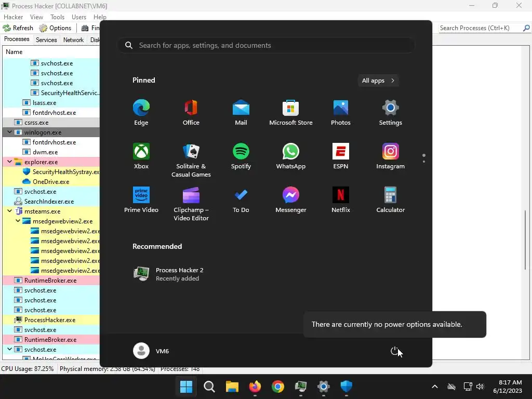Launch the ESPN app

[341, 156]
